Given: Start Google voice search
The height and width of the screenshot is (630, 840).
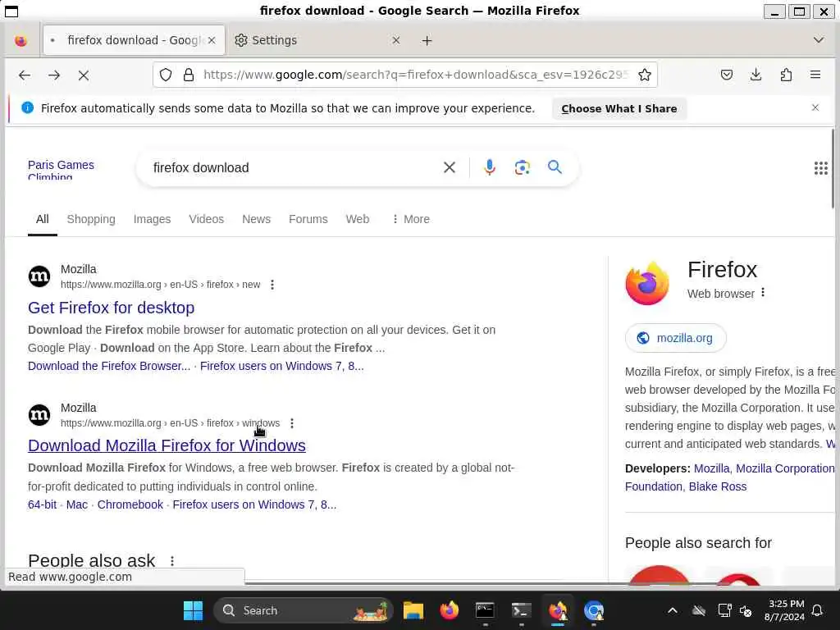Looking at the screenshot, I should tap(489, 167).
